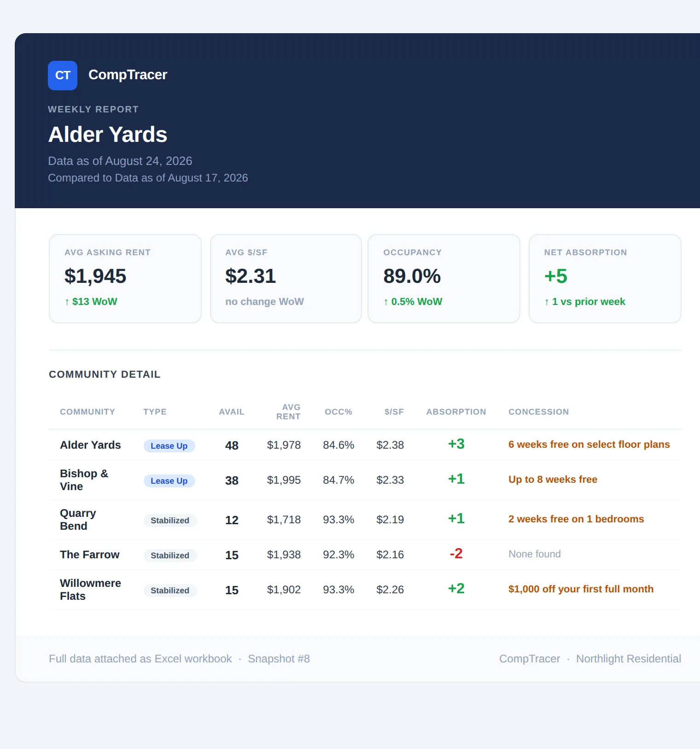Image resolution: width=700 pixels, height=749 pixels.
Task: Click the Quarry Bend community name
Action: (78, 520)
